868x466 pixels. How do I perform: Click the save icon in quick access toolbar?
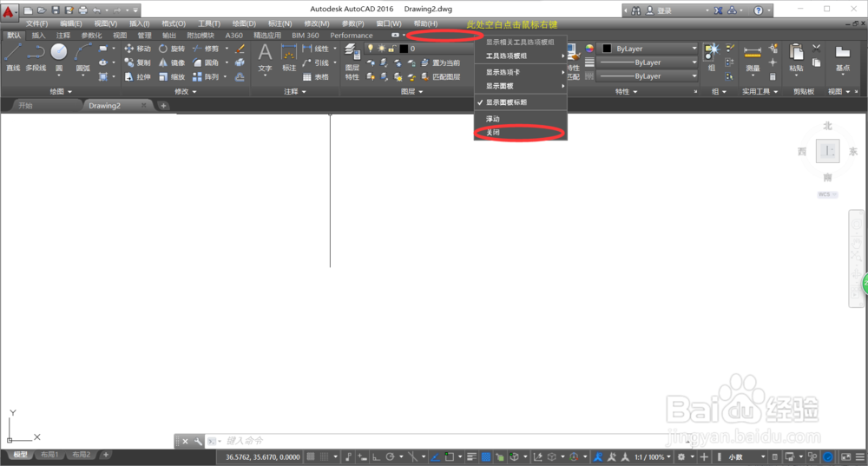coord(56,10)
